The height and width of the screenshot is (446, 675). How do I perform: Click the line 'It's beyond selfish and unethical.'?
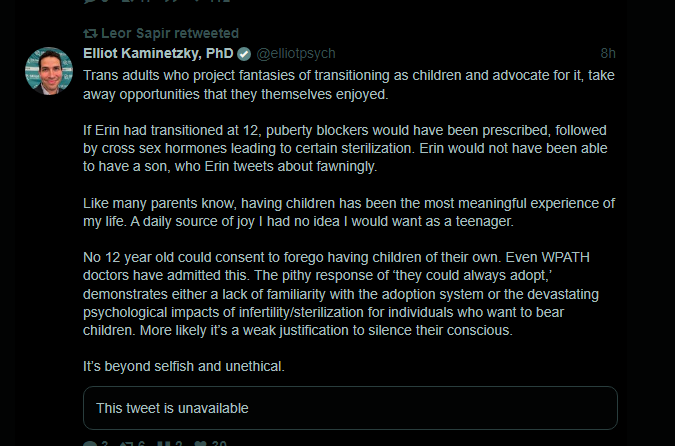(x=184, y=366)
